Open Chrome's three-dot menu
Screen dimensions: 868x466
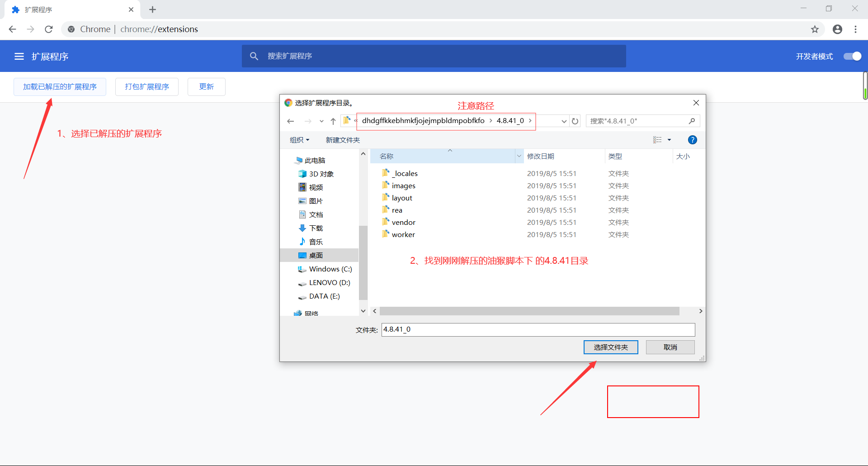[x=855, y=29]
